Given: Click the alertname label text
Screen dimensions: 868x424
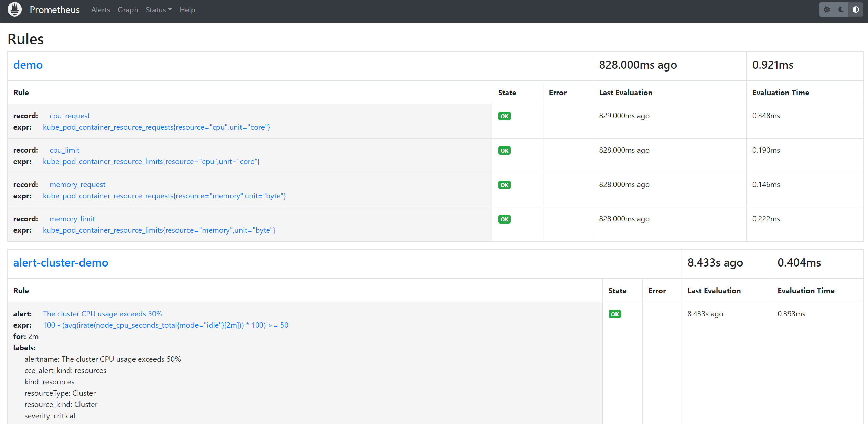Looking at the screenshot, I should pos(103,359).
